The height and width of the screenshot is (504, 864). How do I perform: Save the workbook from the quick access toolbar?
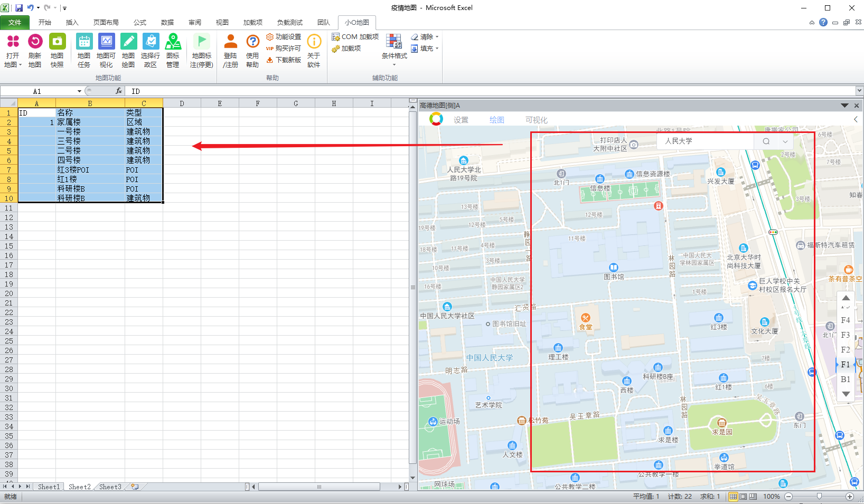(x=19, y=8)
